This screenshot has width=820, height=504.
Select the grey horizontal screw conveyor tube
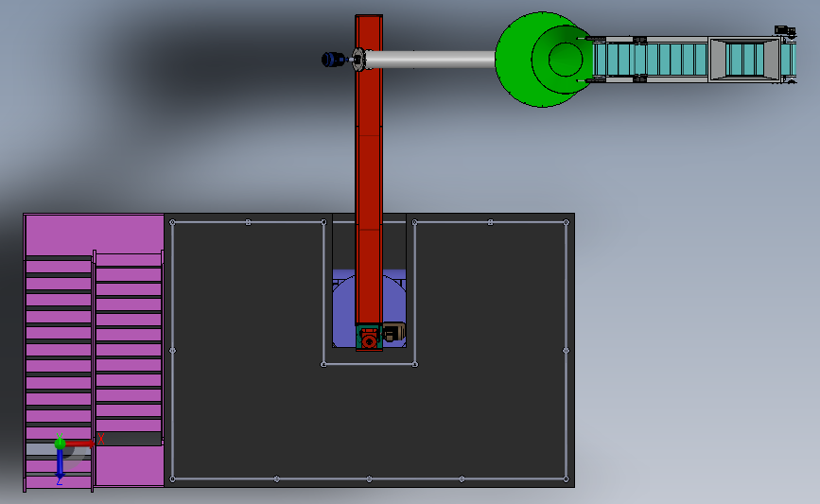click(430, 60)
